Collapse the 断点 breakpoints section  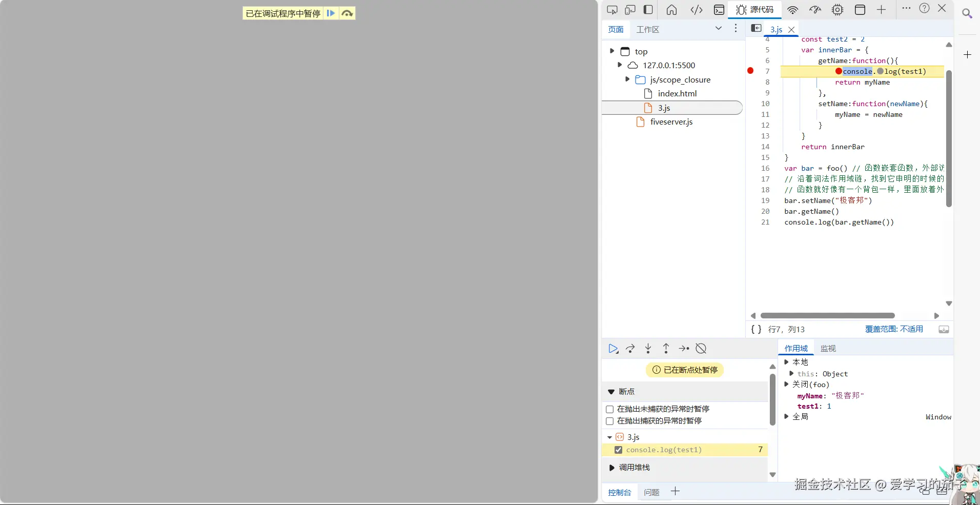click(611, 392)
